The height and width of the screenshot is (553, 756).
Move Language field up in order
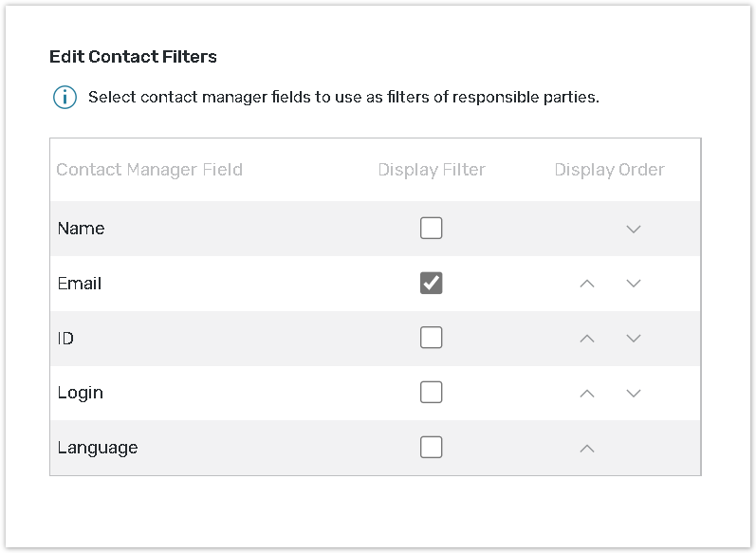[x=587, y=448]
